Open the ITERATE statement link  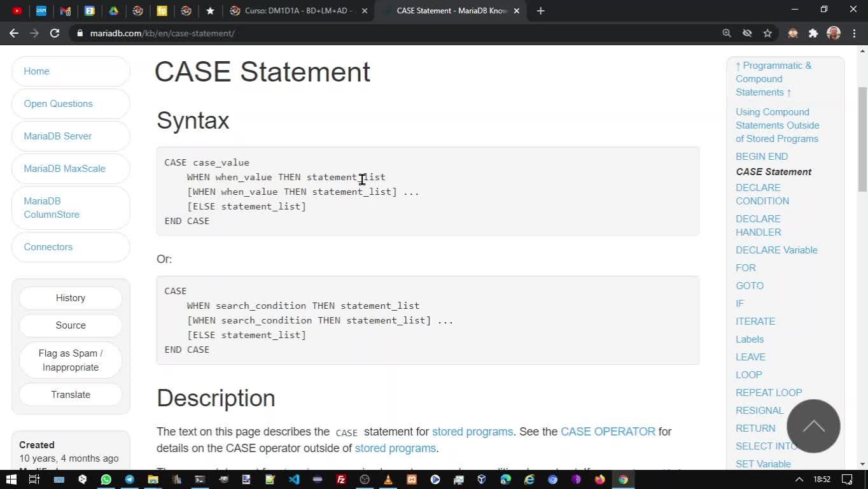point(755,322)
